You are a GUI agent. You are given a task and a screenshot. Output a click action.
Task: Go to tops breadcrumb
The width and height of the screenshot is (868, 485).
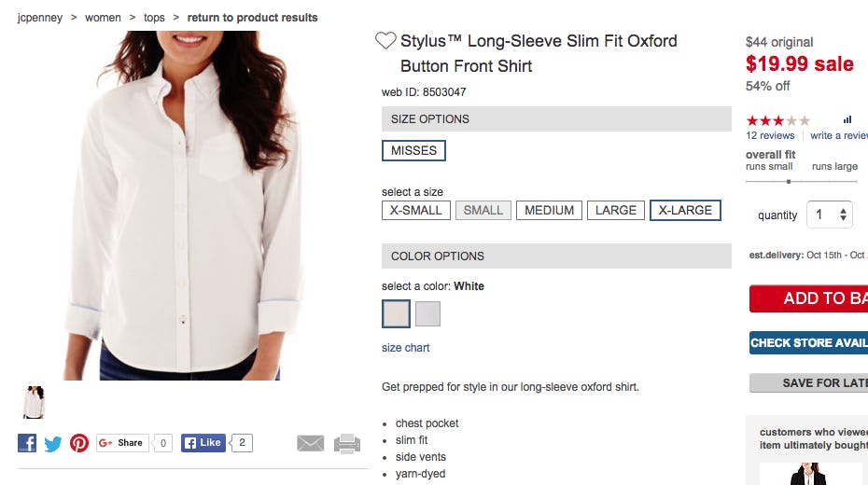154,18
